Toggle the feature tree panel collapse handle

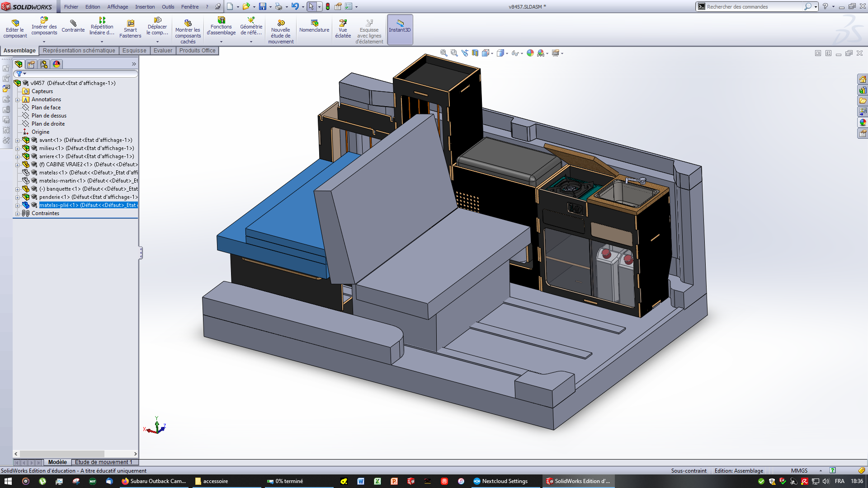point(141,253)
